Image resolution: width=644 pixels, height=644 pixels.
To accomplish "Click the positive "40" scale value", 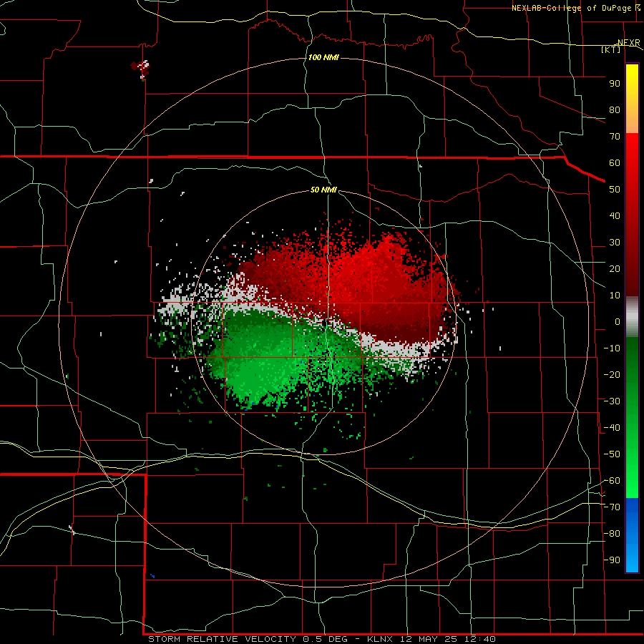I will 615,216.
